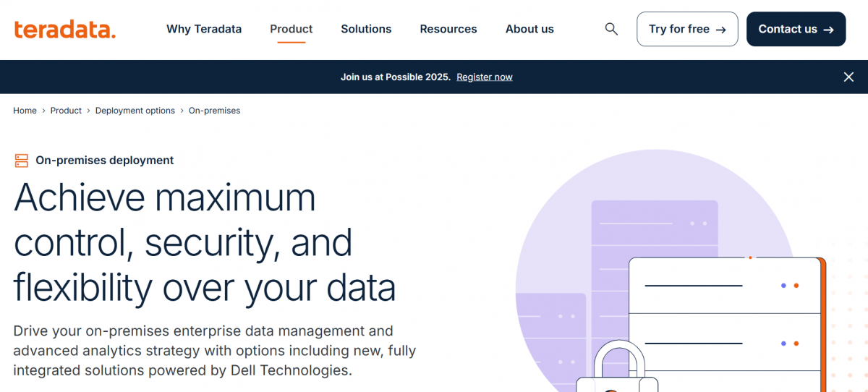868x392 pixels.
Task: Click the Teradata logo
Action: [x=64, y=30]
